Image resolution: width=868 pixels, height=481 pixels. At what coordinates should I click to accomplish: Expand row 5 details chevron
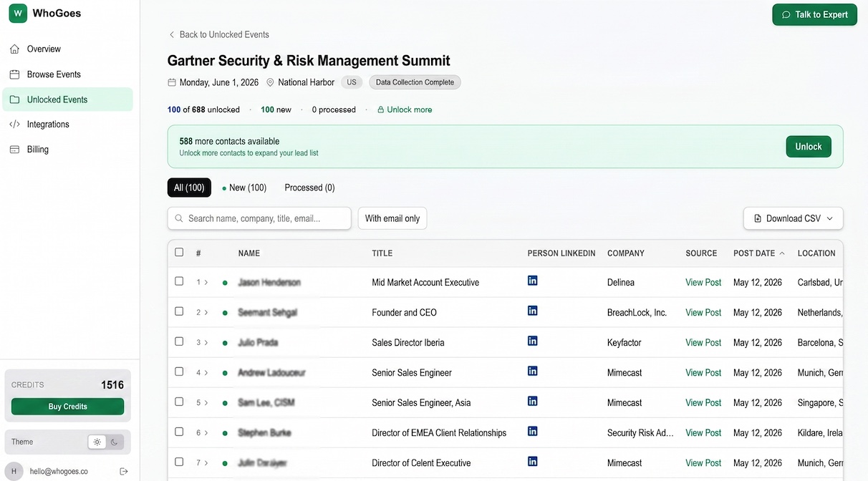pos(206,403)
